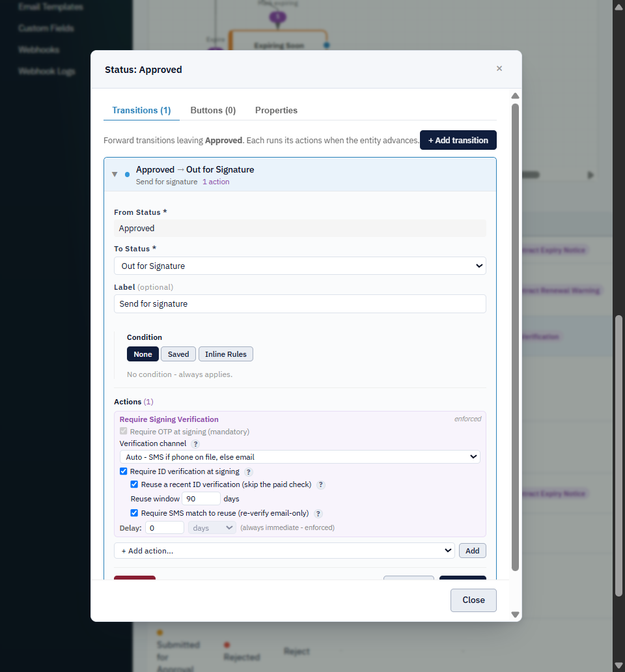This screenshot has width=625, height=672.
Task: Click Custom Fields in the background sidebar
Action: click(x=46, y=28)
